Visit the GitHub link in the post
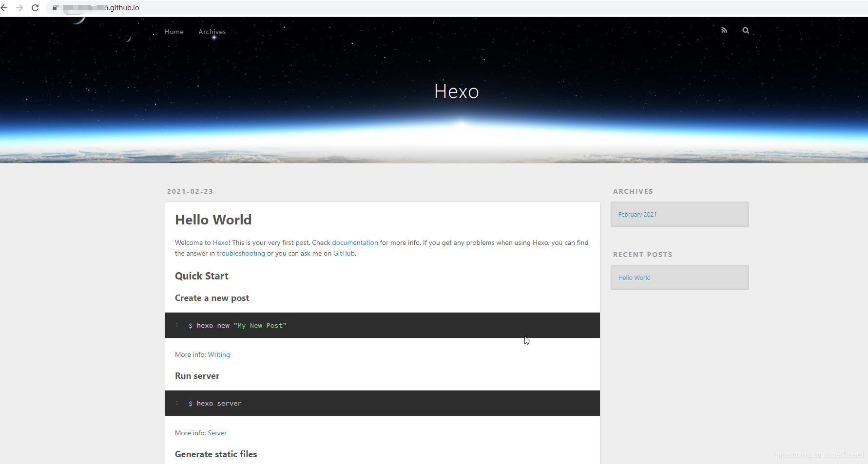Viewport: 868px width, 464px height. [x=344, y=253]
